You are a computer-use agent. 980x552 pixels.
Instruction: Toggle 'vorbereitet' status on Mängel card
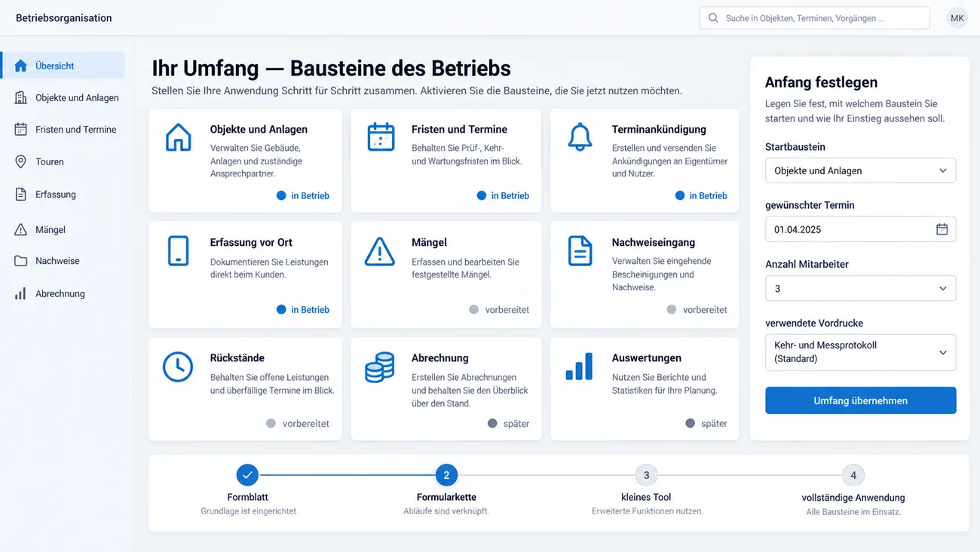[x=499, y=309]
